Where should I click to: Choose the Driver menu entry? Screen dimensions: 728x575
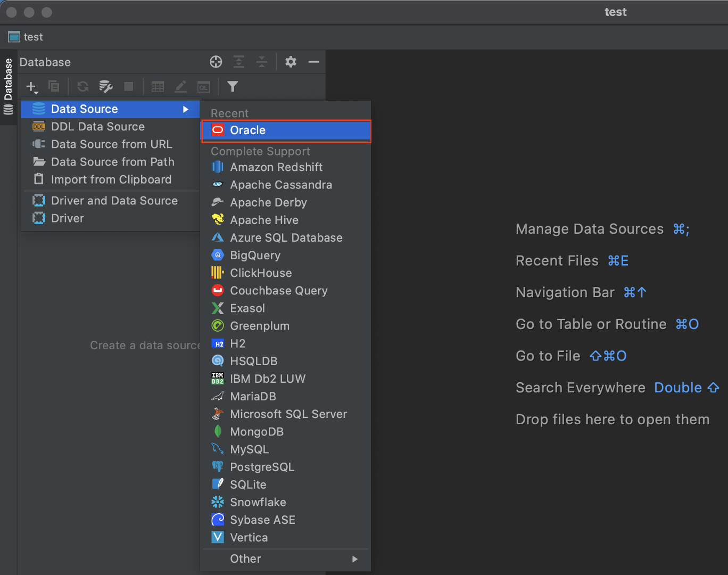(111, 218)
